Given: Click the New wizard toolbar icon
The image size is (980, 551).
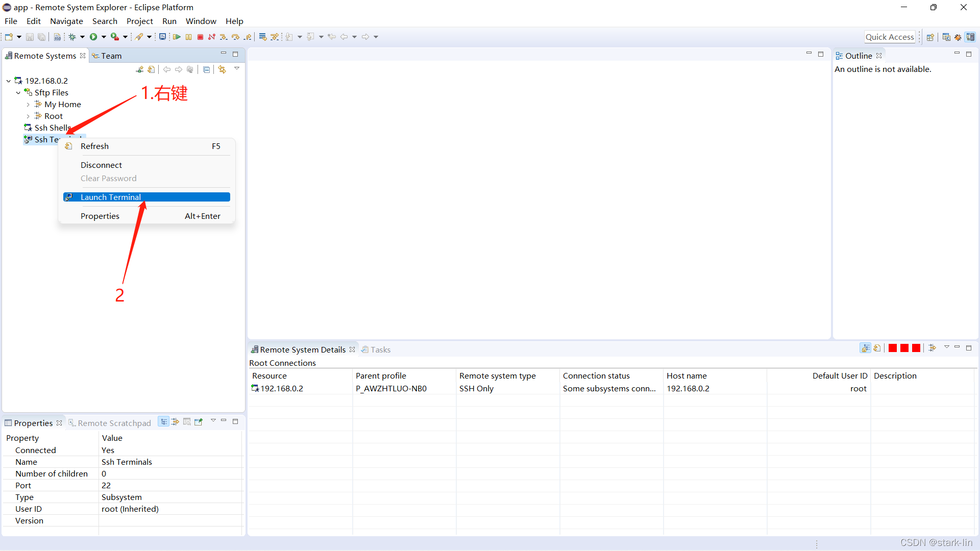Looking at the screenshot, I should coord(9,37).
